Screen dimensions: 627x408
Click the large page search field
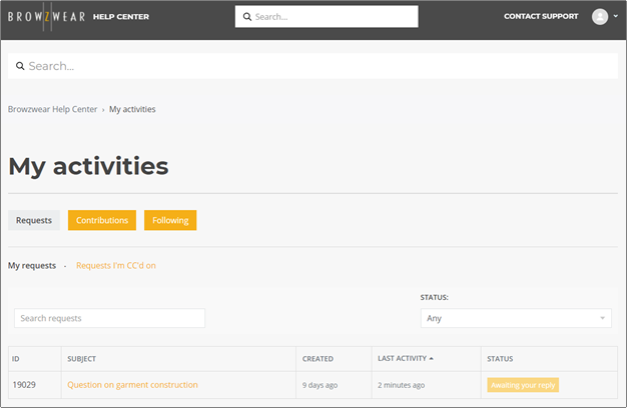pyautogui.click(x=313, y=66)
